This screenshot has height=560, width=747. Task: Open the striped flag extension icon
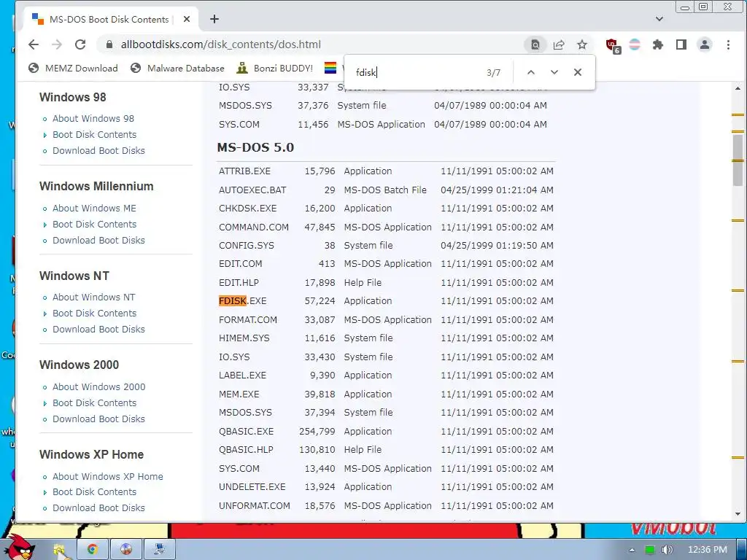point(635,44)
